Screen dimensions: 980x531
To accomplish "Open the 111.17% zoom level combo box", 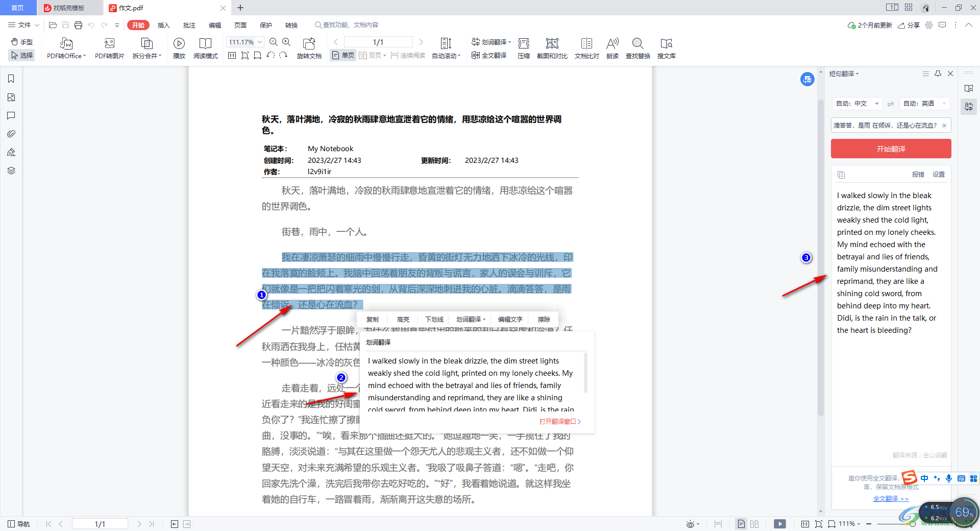I will [x=245, y=42].
